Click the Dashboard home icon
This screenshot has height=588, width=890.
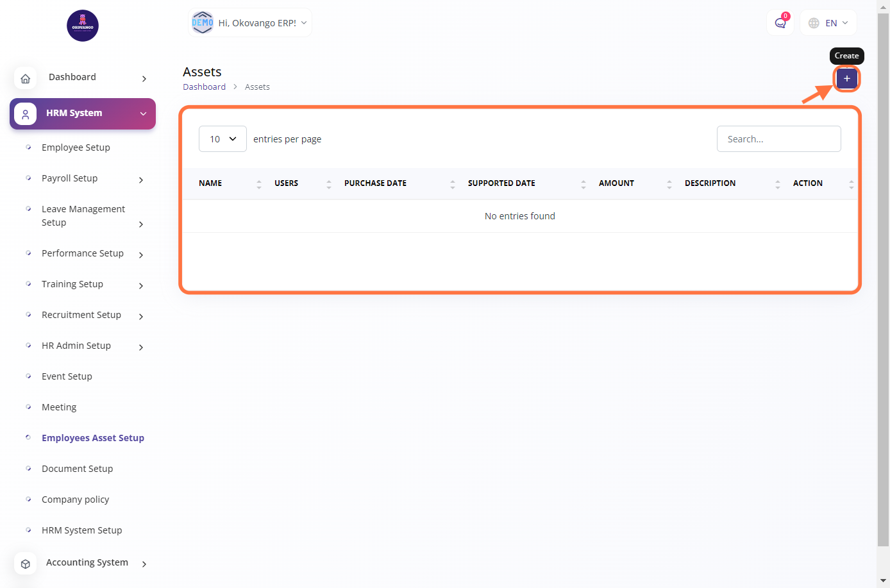pos(26,78)
